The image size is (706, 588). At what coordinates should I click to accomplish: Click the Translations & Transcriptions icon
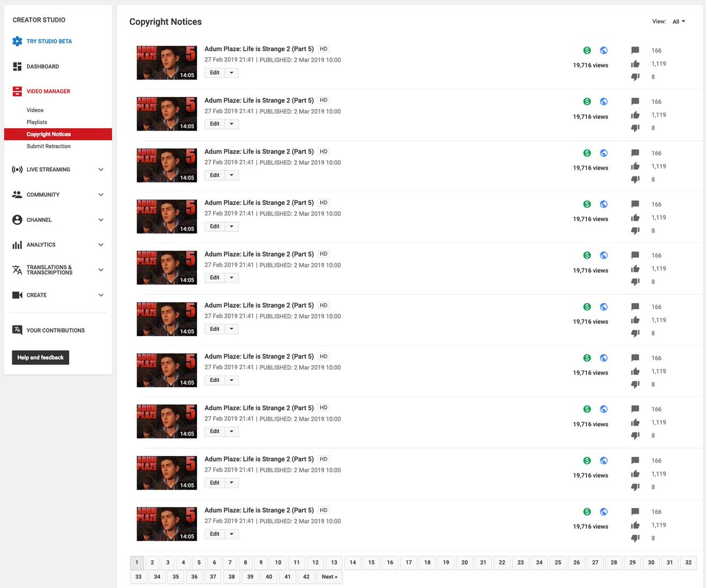(17, 270)
